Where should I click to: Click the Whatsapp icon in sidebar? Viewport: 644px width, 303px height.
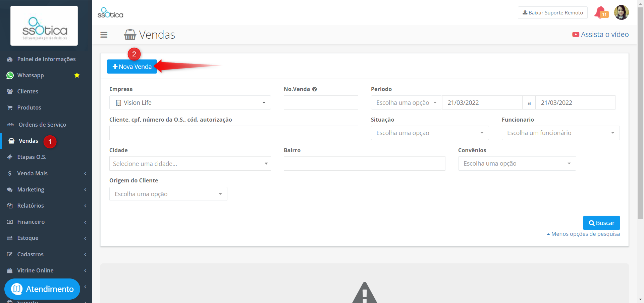[x=10, y=75]
